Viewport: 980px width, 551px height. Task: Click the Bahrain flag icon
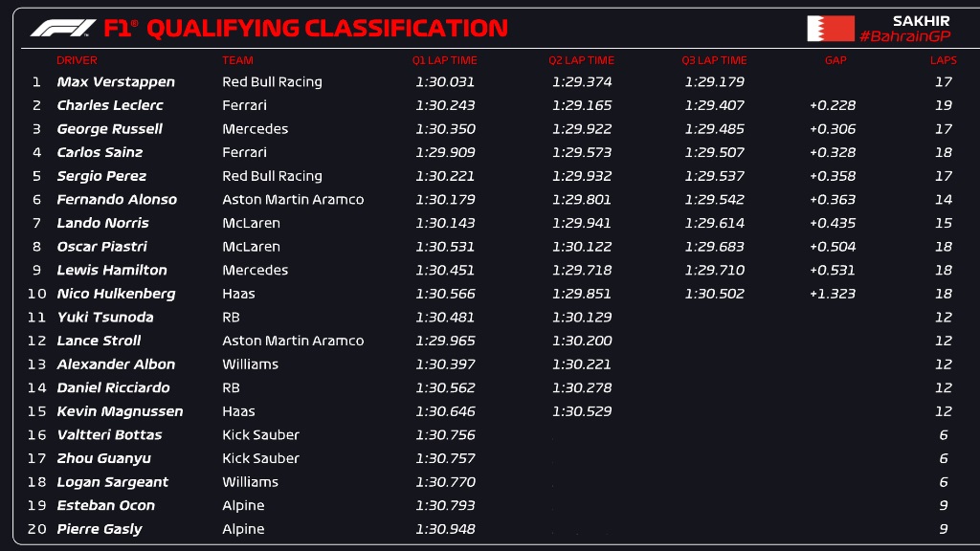(x=831, y=29)
